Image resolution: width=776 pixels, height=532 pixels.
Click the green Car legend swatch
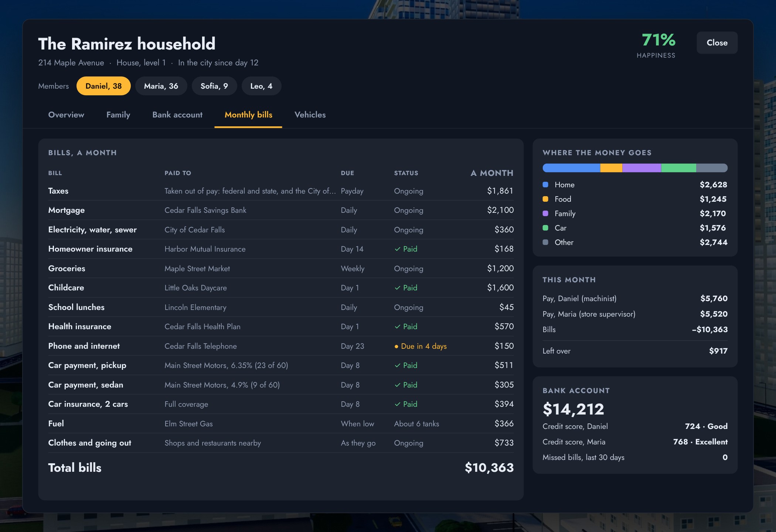click(545, 228)
